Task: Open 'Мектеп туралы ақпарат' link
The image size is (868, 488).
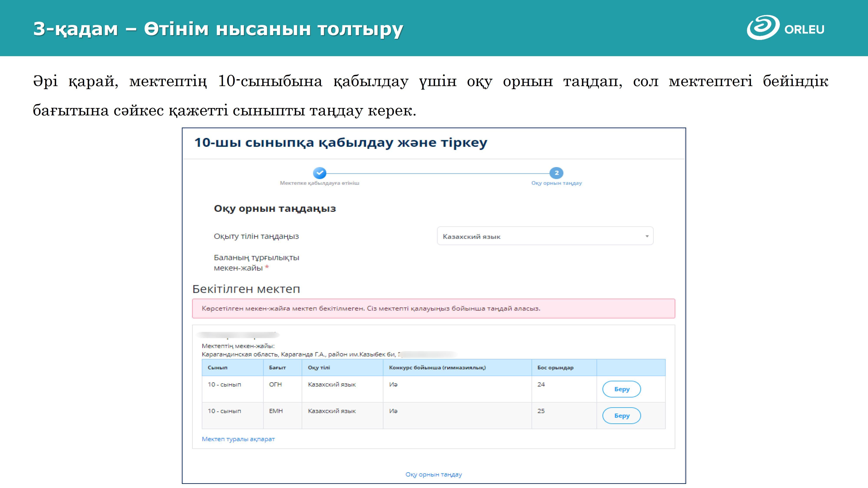Action: (x=238, y=439)
